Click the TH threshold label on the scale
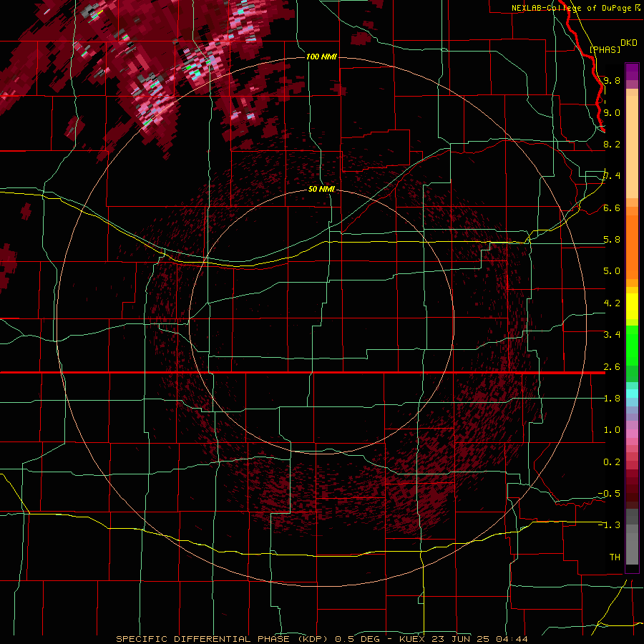644x644 pixels. pos(615,557)
